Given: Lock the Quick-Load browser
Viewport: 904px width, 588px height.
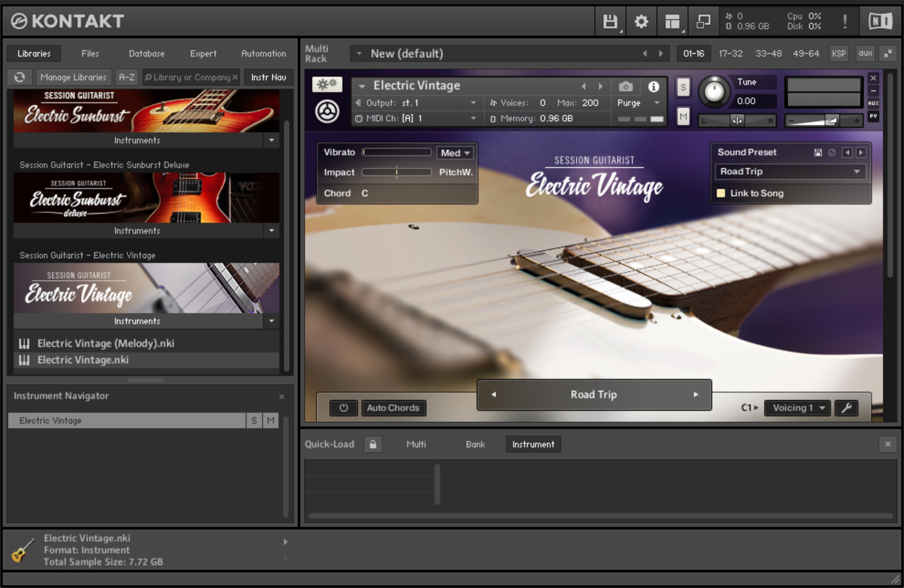Looking at the screenshot, I should coord(373,444).
